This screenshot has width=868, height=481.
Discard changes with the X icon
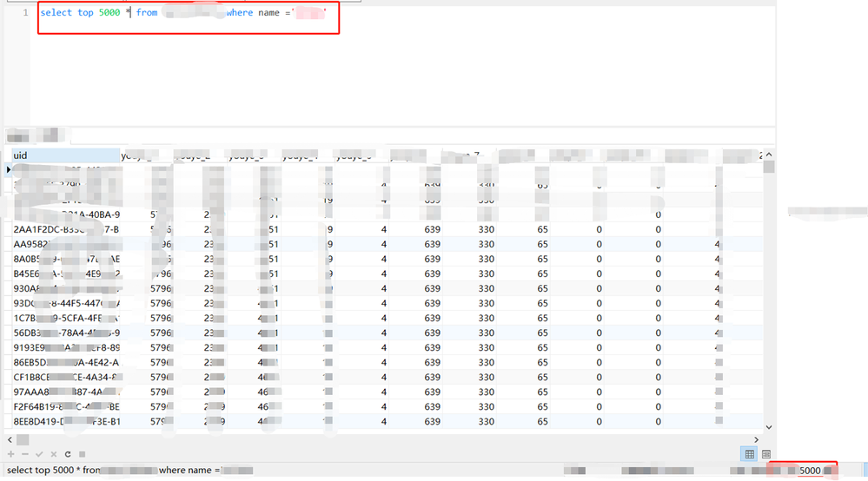point(54,454)
